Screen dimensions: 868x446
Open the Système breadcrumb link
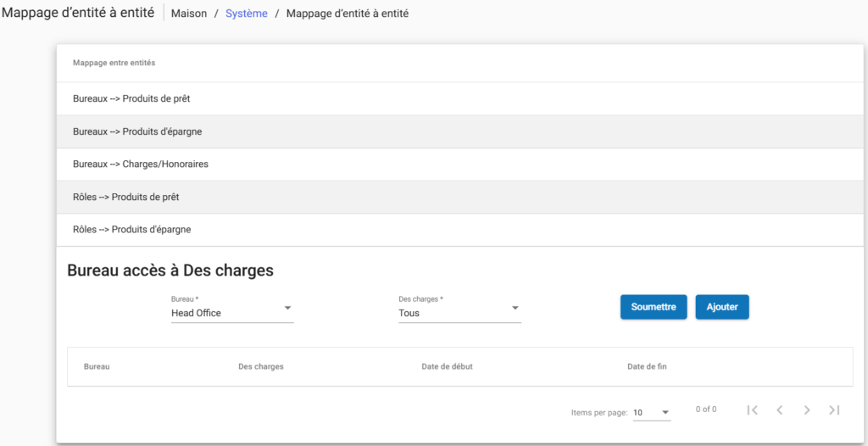[x=246, y=14]
